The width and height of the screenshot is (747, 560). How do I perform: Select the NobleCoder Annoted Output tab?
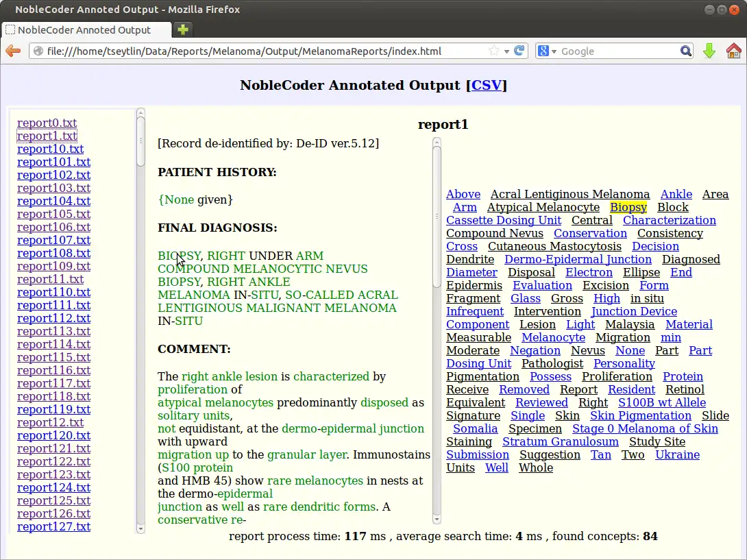pyautogui.click(x=86, y=30)
